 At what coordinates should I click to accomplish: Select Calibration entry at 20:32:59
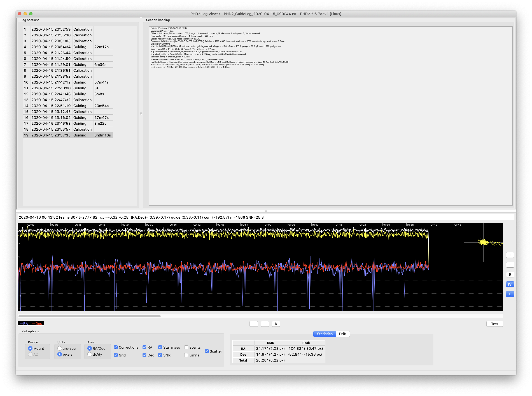[x=68, y=29]
